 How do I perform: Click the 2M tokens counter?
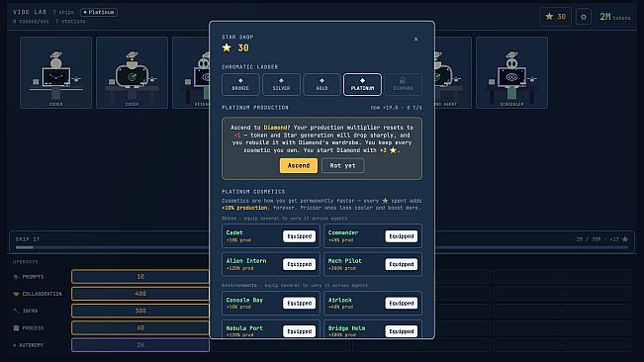[615, 17]
